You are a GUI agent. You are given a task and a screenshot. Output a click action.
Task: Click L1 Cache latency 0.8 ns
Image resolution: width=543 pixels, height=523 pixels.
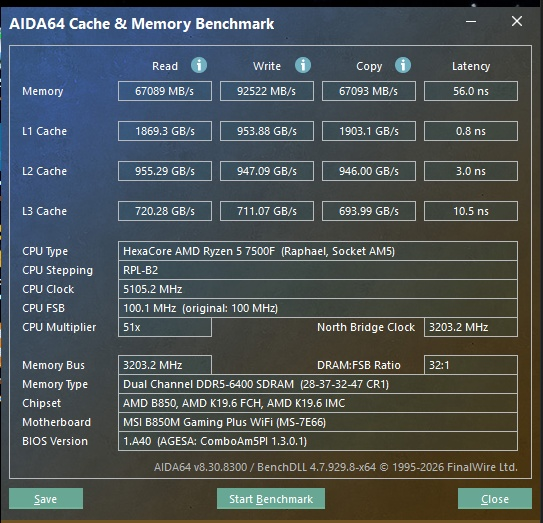[471, 131]
